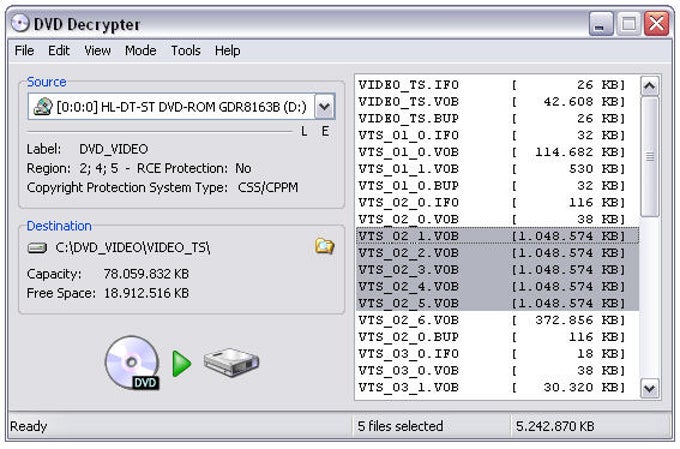680x449 pixels.
Task: Open the View menu
Action: coord(97,50)
